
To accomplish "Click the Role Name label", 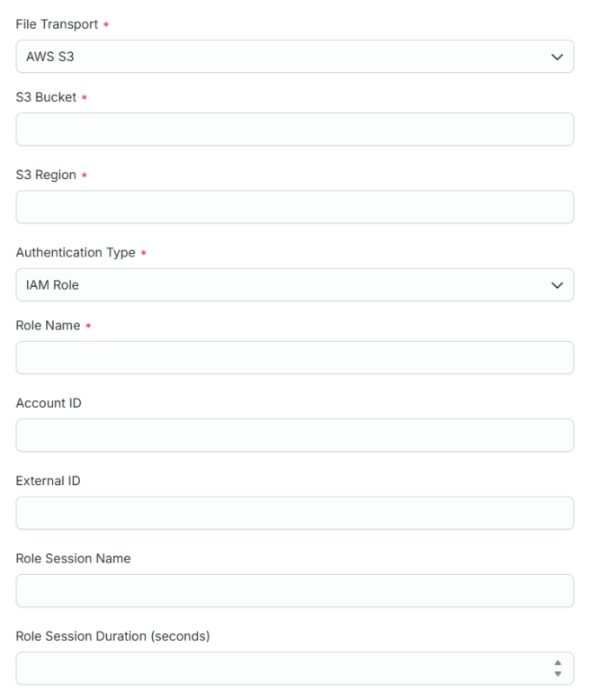I will [49, 326].
